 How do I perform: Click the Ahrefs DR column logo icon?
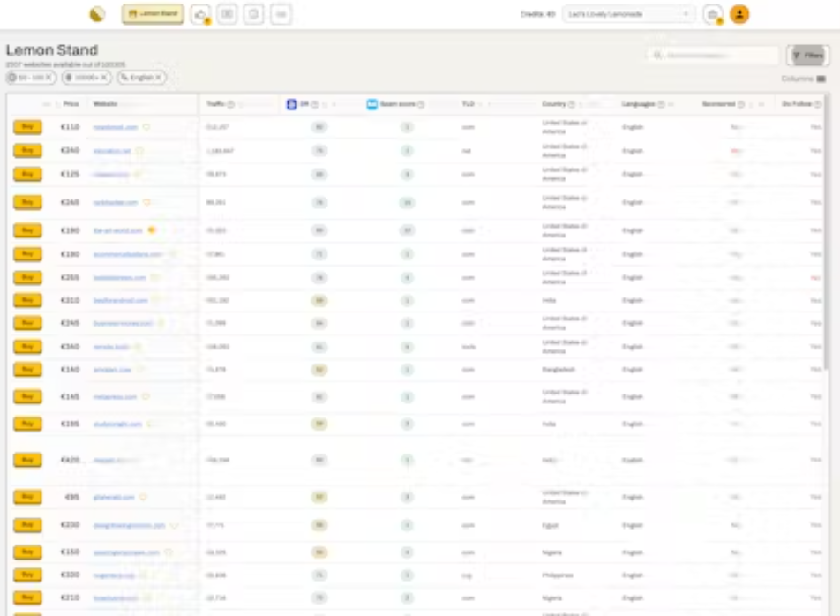pyautogui.click(x=291, y=104)
